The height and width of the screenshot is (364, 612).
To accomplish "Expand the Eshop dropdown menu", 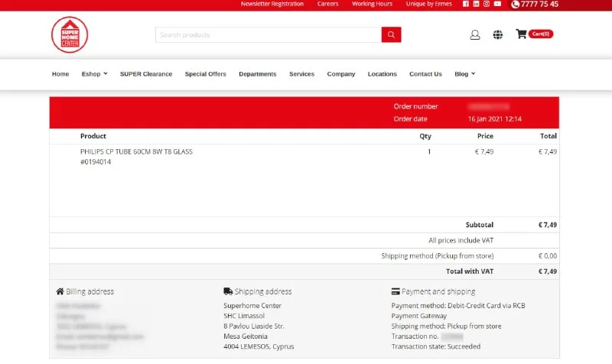I will click(x=94, y=74).
